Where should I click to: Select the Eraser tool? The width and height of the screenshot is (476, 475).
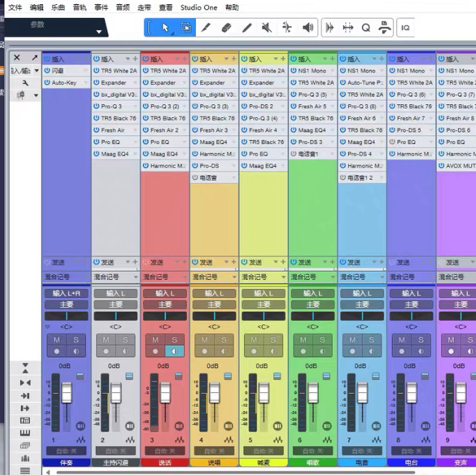(227, 28)
